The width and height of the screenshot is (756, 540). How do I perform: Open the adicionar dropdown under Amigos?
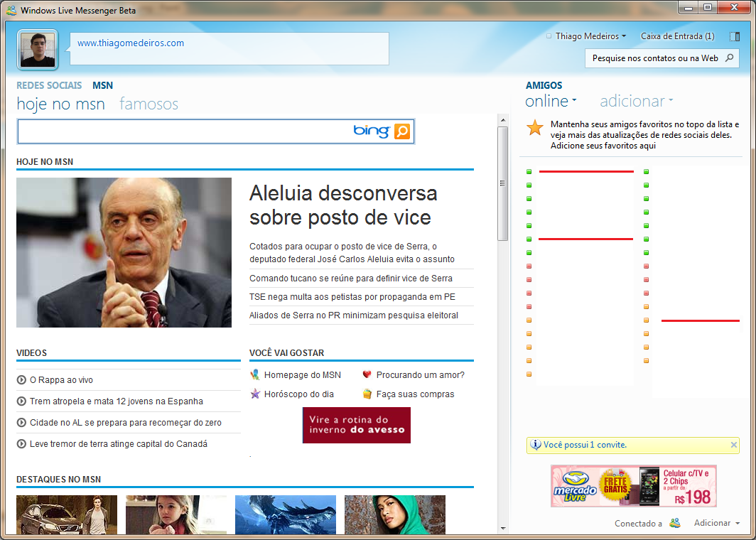[636, 101]
